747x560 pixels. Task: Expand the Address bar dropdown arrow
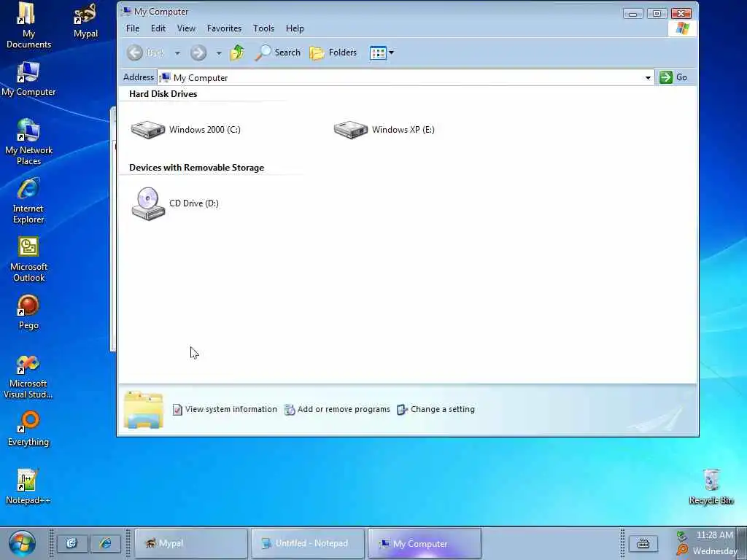click(x=648, y=77)
